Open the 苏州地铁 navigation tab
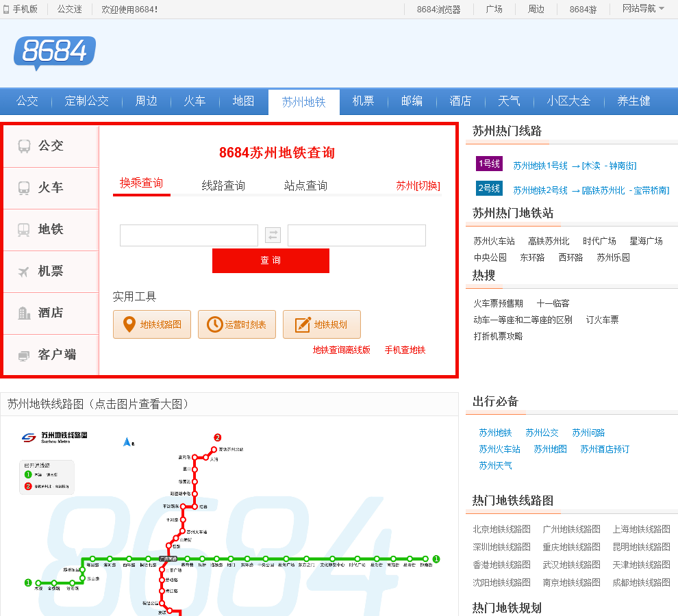 [x=304, y=103]
